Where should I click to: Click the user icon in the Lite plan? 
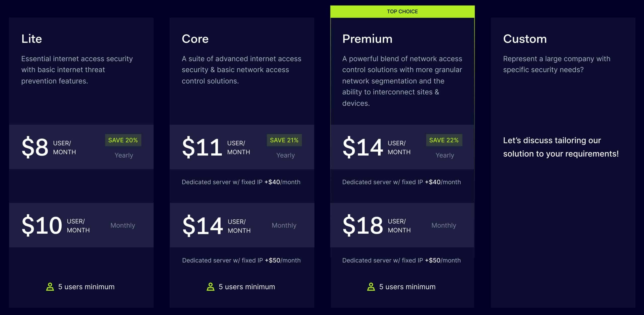click(50, 287)
